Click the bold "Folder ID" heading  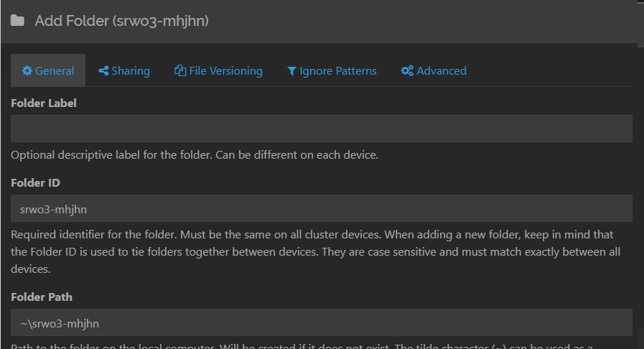pos(35,183)
